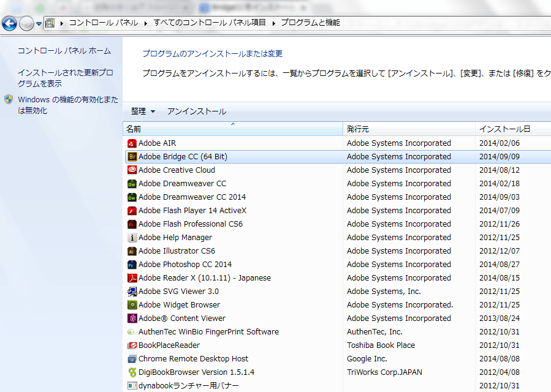Open コントロール パネル ホーム link
551x392 pixels.
pos(64,51)
